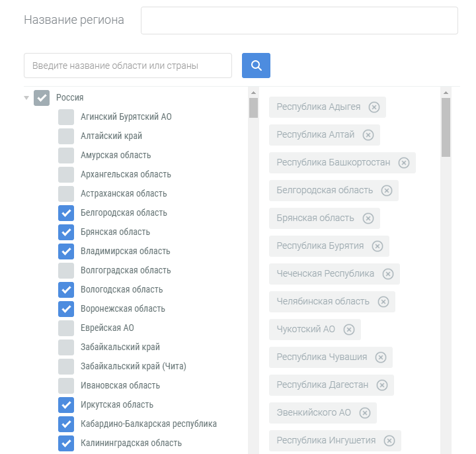Remove the Республика Алтай tag
This screenshot has height=454, width=476.
tap(368, 135)
